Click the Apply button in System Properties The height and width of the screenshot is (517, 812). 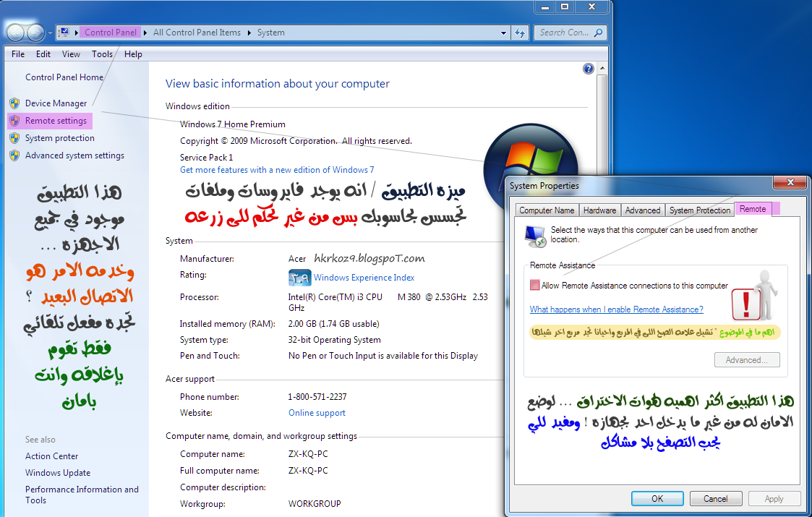click(774, 498)
